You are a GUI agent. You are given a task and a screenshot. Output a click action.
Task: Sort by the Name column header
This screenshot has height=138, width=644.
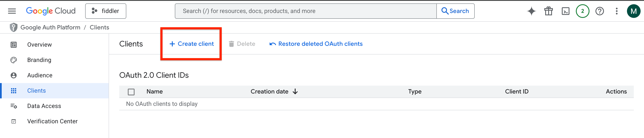(154, 92)
